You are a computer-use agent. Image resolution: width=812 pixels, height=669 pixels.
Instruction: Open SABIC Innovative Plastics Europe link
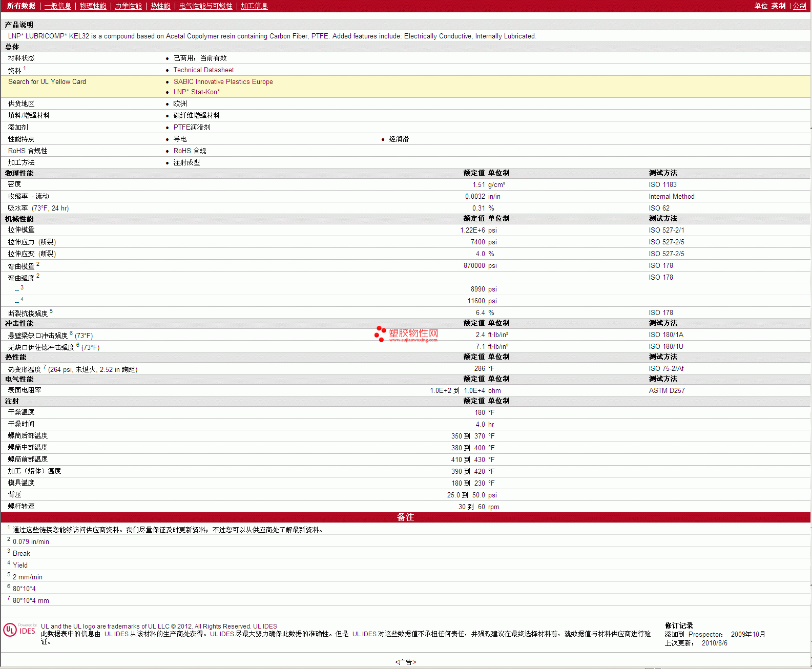coord(223,81)
